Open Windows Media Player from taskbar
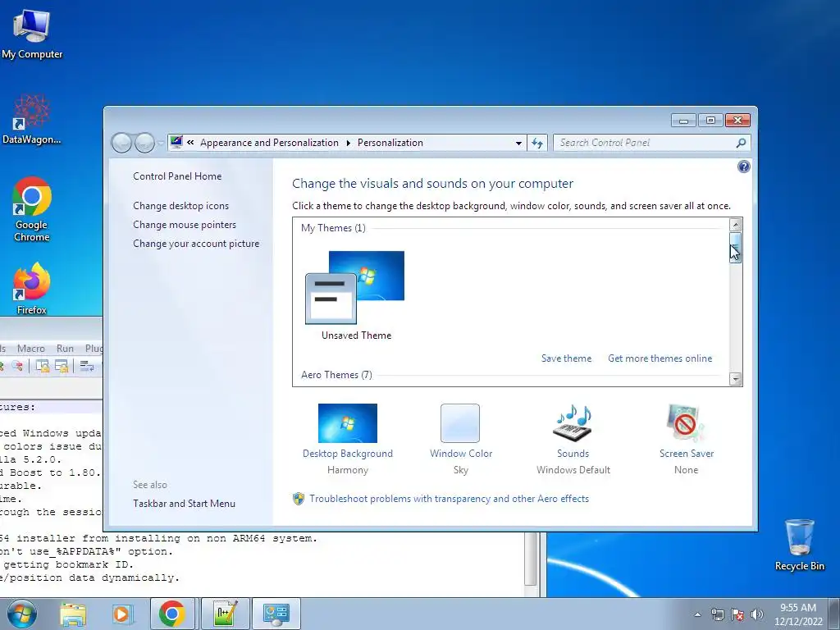 [122, 614]
